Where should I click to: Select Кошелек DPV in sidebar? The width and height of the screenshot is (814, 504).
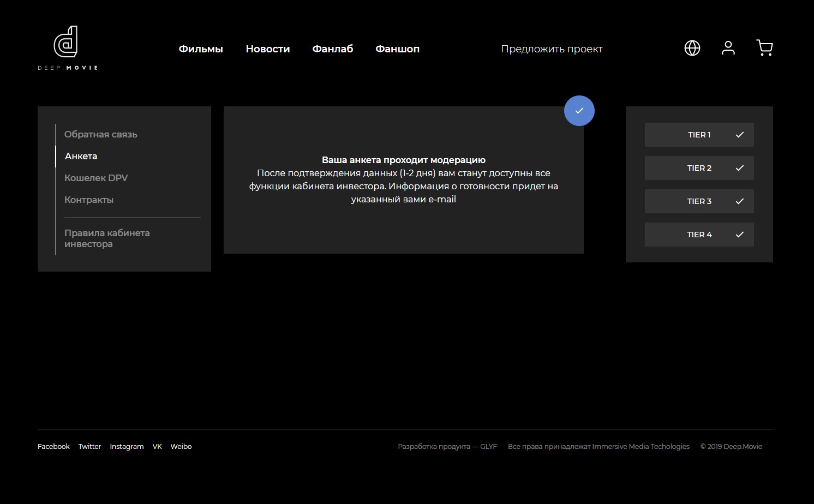[x=96, y=178]
